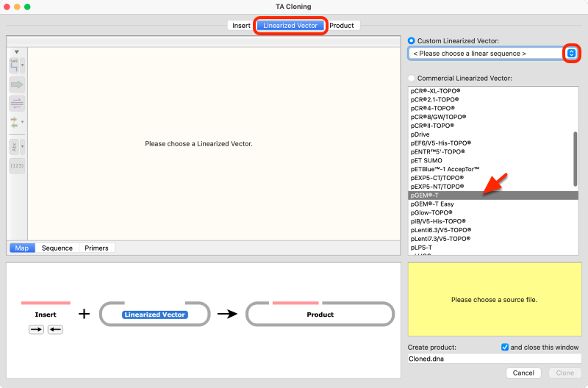Click the Cloned.dna product name field
Image resolution: width=588 pixels, height=388 pixels.
[x=494, y=359]
